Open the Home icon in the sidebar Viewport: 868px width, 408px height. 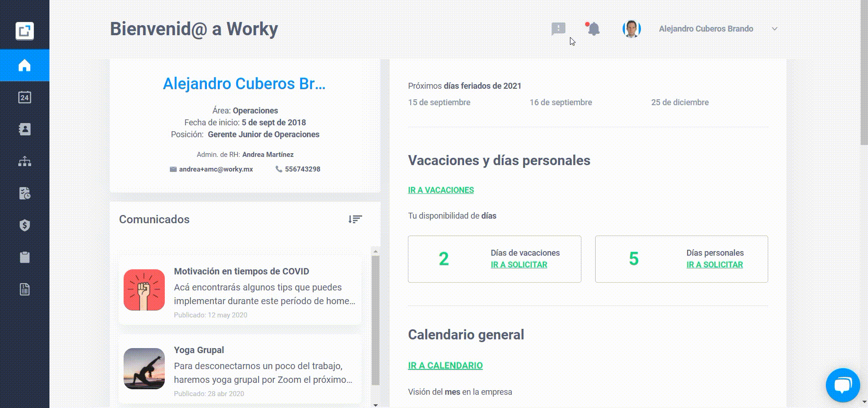point(25,65)
